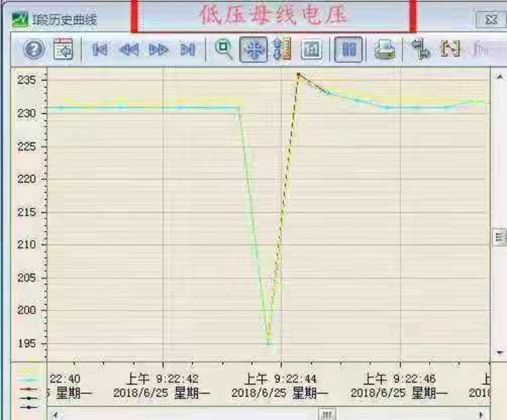
Task: Click the curve minimum point near 195
Action: pyautogui.click(x=269, y=343)
